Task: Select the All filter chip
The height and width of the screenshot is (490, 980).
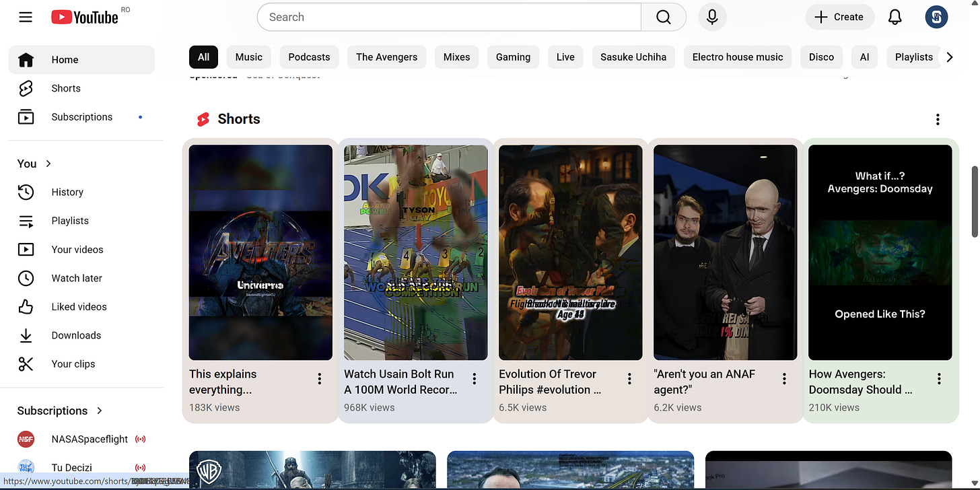Action: click(204, 57)
